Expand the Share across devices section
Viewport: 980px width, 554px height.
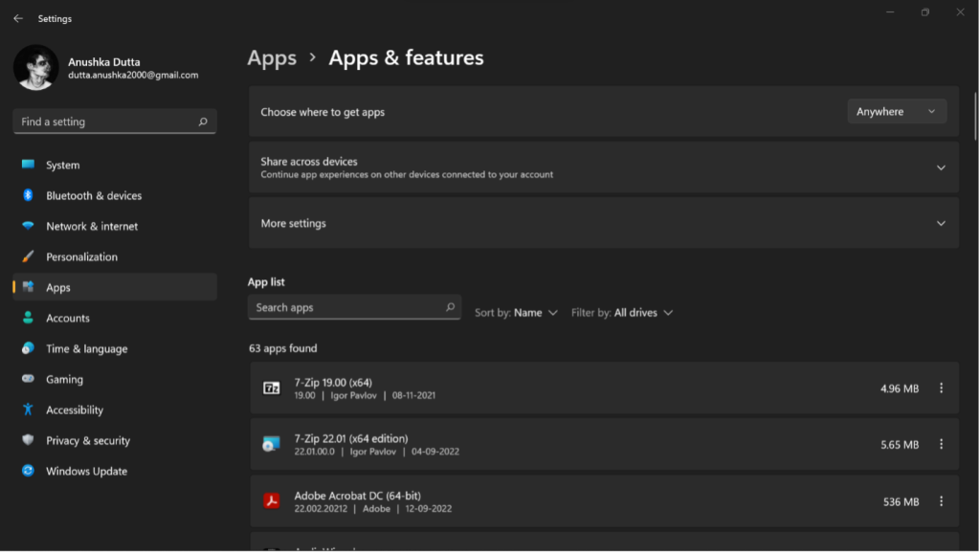pyautogui.click(x=940, y=167)
